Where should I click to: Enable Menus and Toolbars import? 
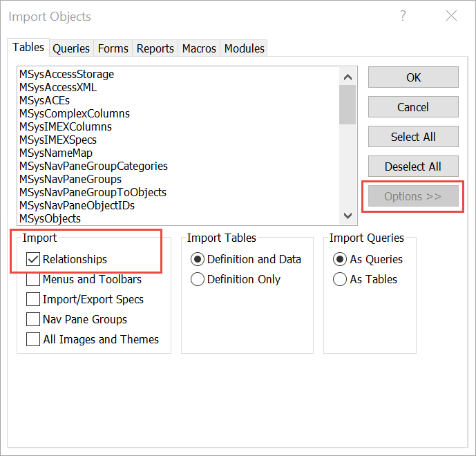pyautogui.click(x=33, y=280)
